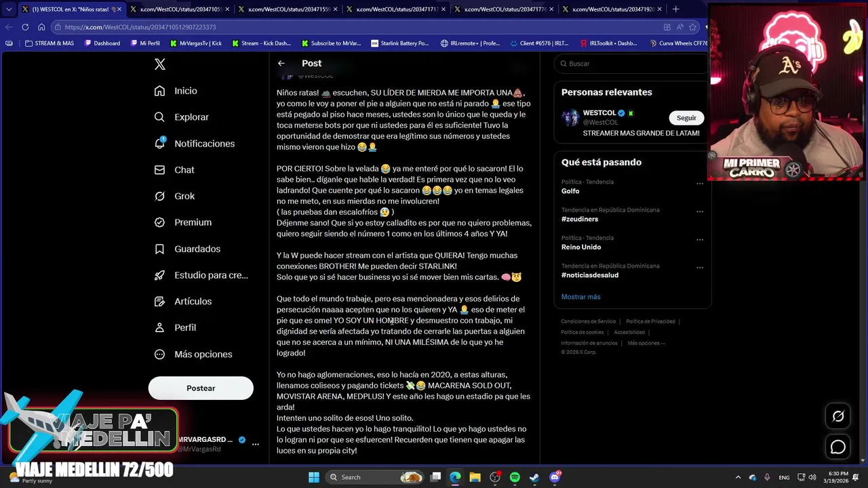The height and width of the screenshot is (488, 868).
Task: Open Task View on taskbar
Action: [436, 477]
